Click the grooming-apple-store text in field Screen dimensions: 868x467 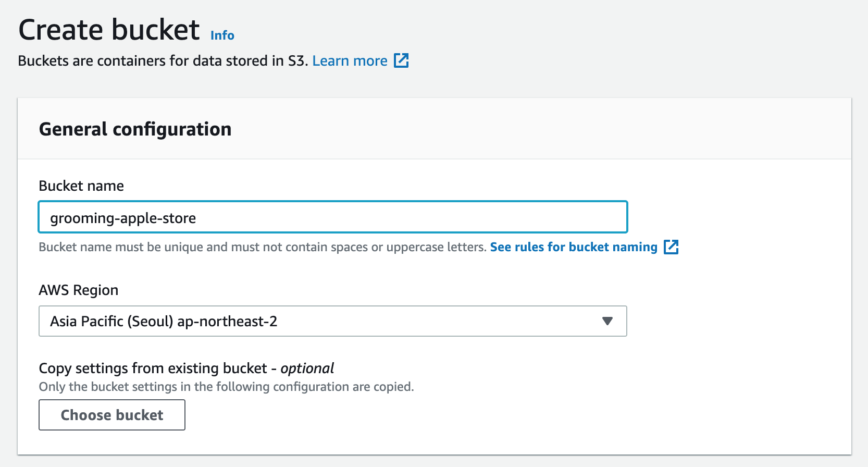[123, 218]
